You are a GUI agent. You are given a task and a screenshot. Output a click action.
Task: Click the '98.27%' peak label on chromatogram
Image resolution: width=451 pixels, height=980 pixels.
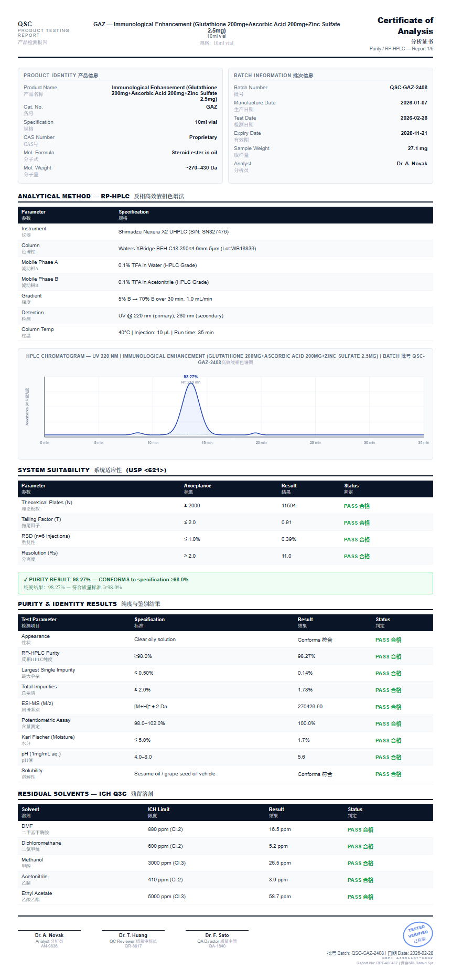[x=191, y=377]
